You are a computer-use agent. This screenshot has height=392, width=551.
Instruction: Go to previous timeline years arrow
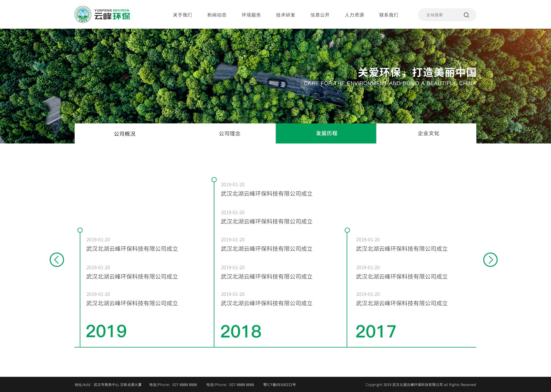coord(57,260)
